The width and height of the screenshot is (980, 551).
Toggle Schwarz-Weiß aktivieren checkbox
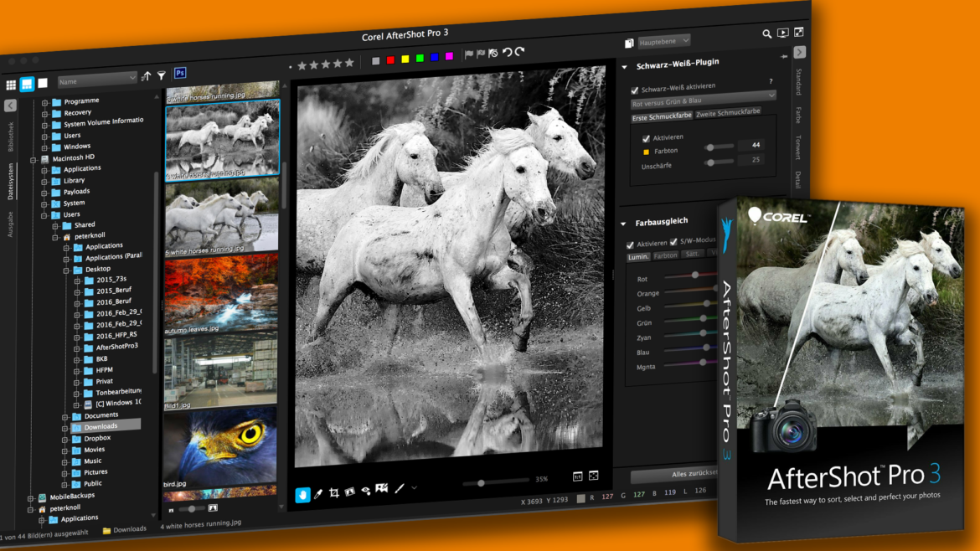point(635,90)
